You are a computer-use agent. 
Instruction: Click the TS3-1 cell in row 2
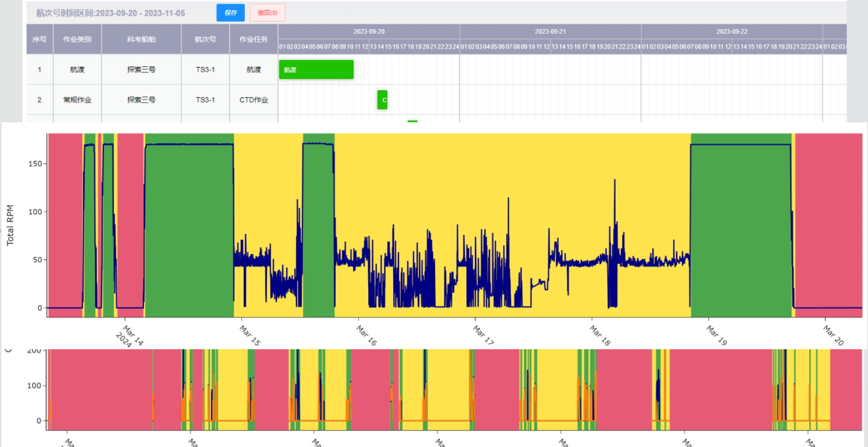205,100
